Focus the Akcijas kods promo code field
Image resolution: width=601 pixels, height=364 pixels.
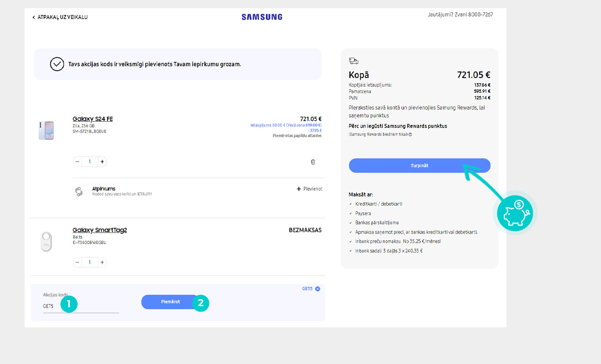[x=81, y=306]
